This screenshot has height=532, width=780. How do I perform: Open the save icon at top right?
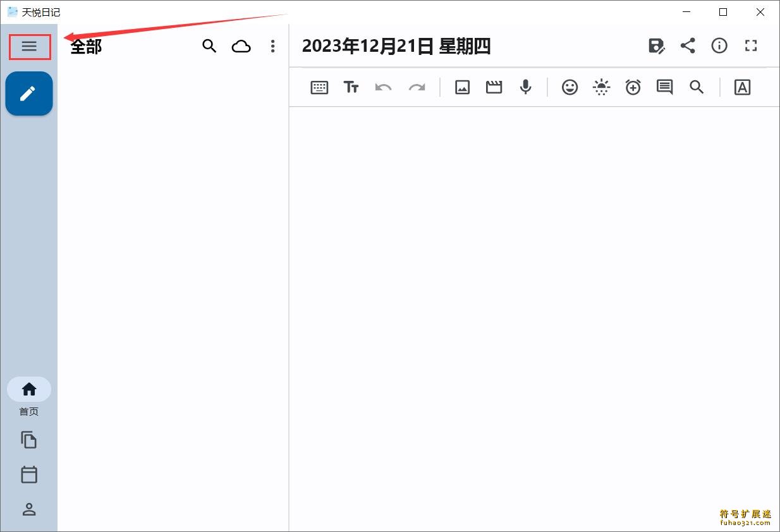coord(657,45)
